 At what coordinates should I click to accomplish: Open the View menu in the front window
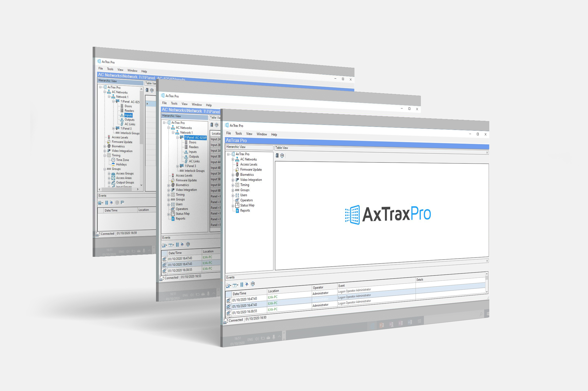pos(249,134)
